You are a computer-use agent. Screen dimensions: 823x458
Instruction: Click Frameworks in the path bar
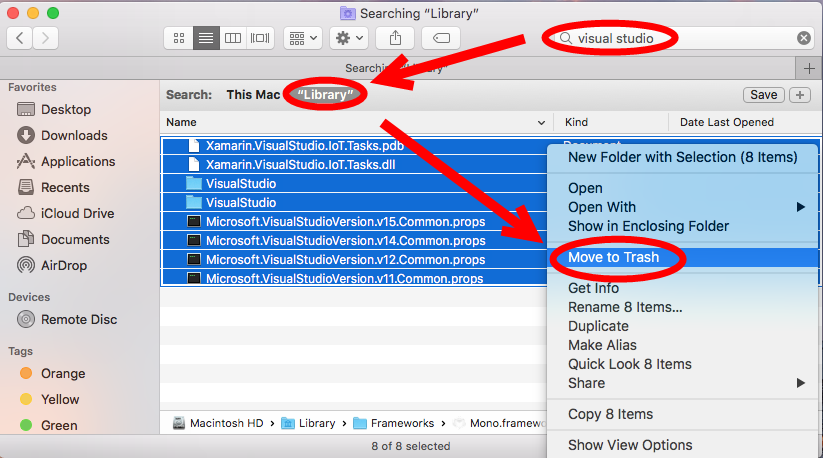[x=394, y=423]
